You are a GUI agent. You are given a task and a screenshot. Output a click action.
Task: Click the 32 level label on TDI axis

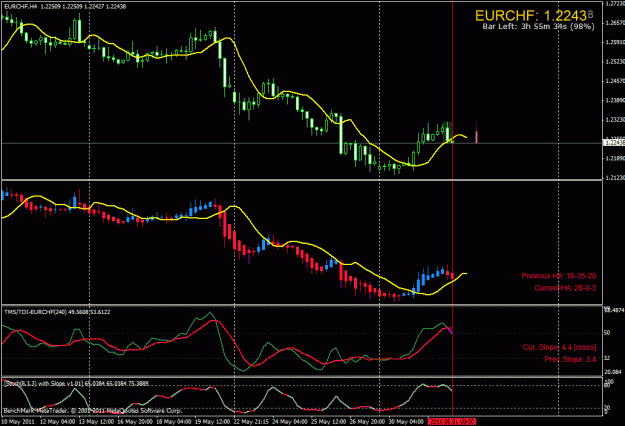tap(607, 358)
